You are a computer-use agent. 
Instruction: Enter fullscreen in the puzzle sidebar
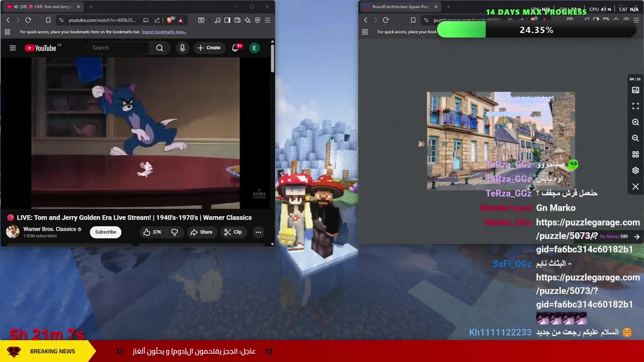coord(635,106)
